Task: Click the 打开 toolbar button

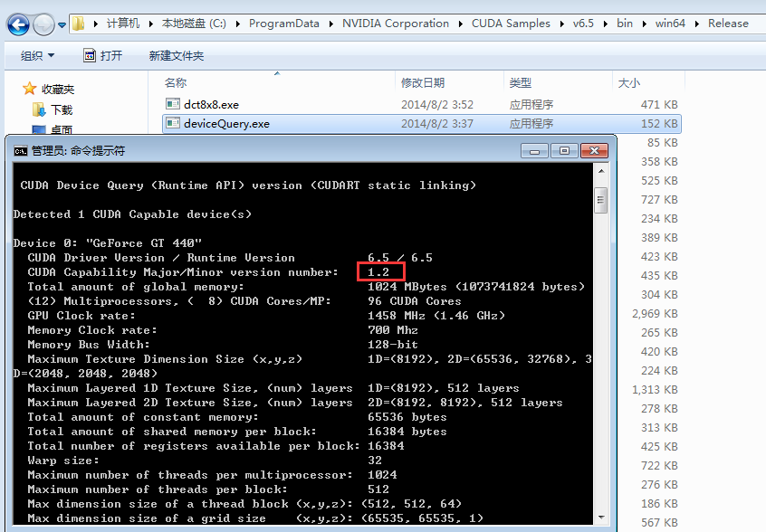Action: (102, 55)
